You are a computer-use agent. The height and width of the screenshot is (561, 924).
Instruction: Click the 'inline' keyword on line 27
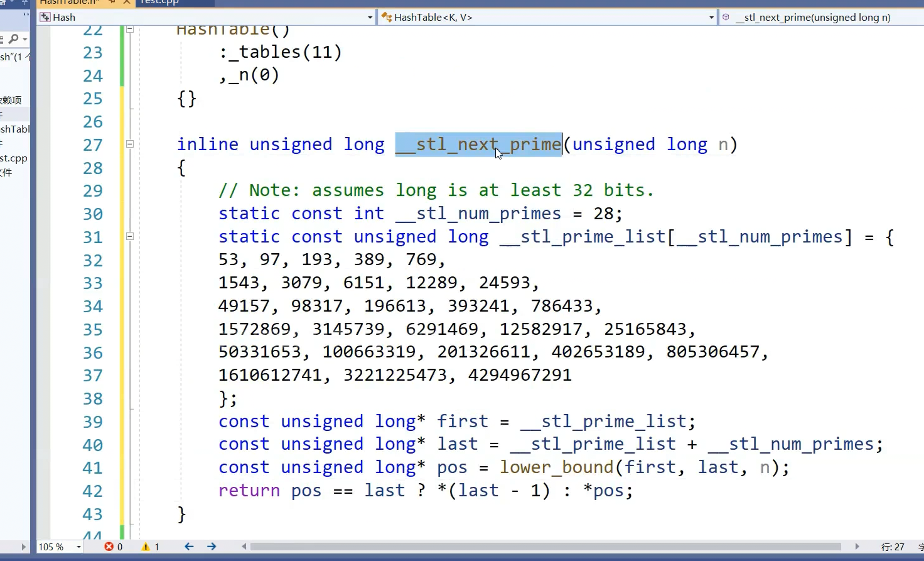coord(207,144)
